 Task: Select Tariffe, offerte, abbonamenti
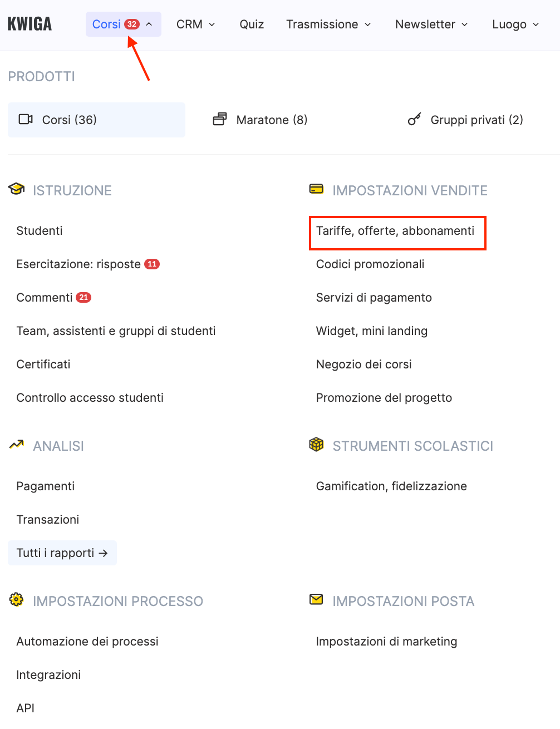pyautogui.click(x=395, y=231)
